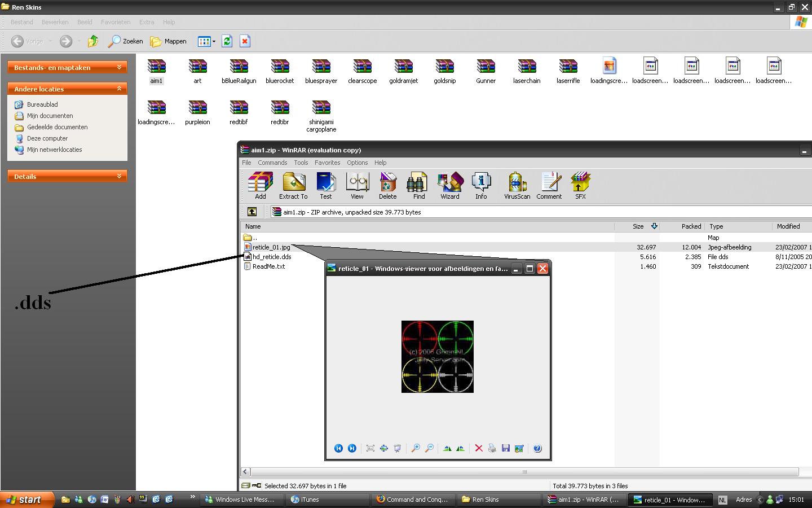The image size is (812, 508).
Task: Click the Size column header
Action: 638,226
